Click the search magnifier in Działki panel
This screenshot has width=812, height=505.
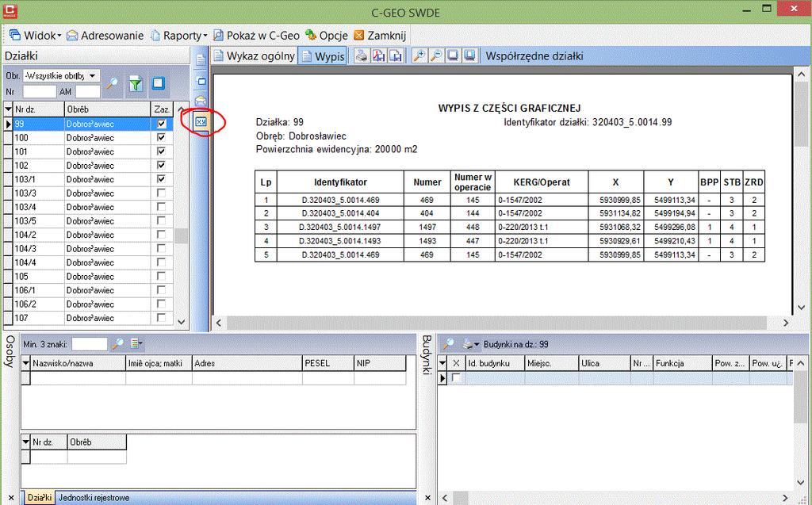[x=113, y=83]
